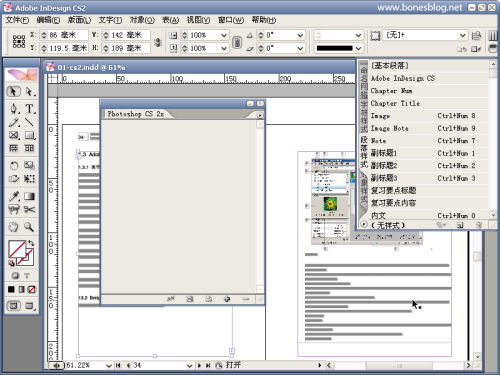Select the Zoom magnifier tool
The image size is (500, 375).
(x=29, y=227)
